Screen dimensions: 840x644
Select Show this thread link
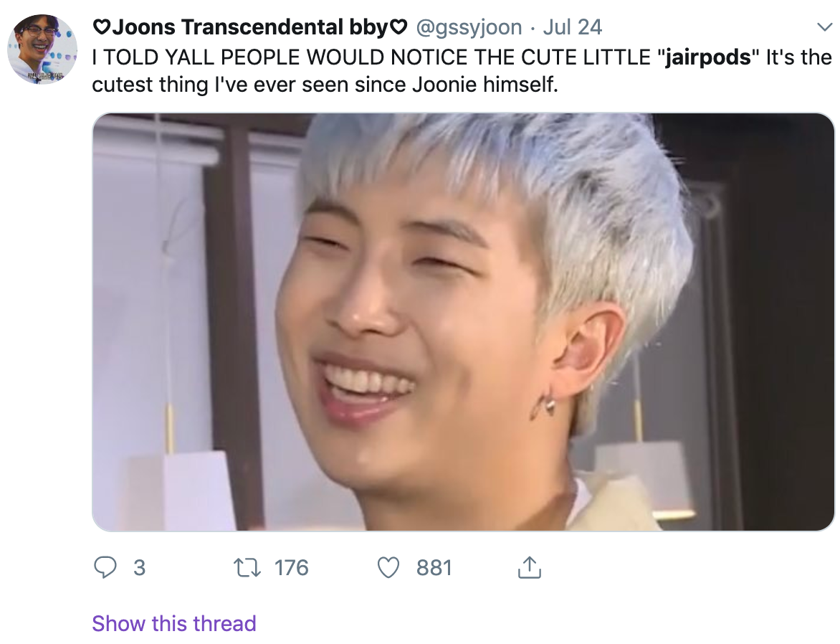pyautogui.click(x=174, y=624)
